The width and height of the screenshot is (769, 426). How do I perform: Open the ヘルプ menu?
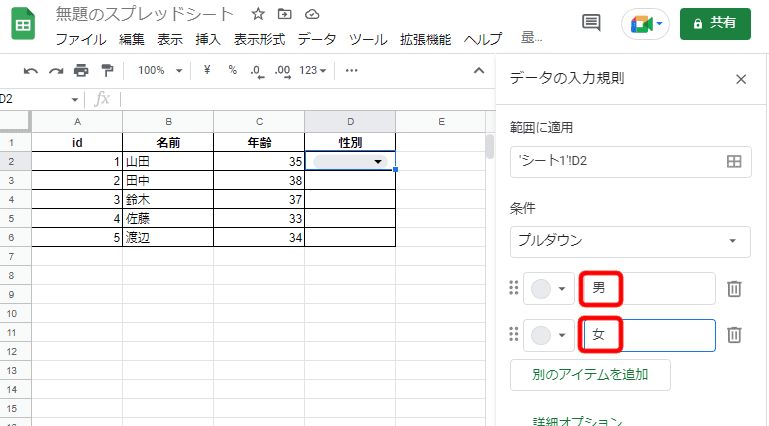483,39
